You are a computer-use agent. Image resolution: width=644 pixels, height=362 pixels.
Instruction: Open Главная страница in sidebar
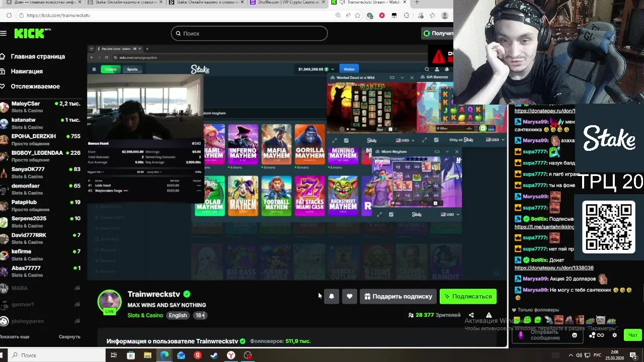pos(33,56)
